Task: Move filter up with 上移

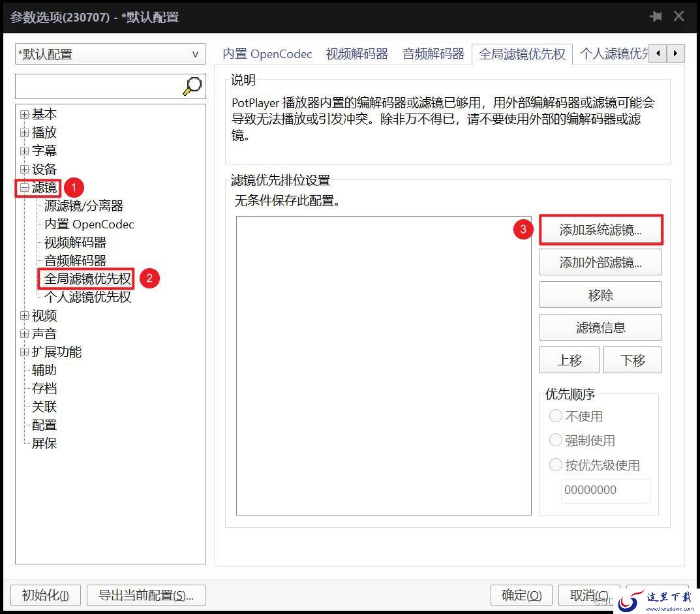Action: pyautogui.click(x=570, y=360)
